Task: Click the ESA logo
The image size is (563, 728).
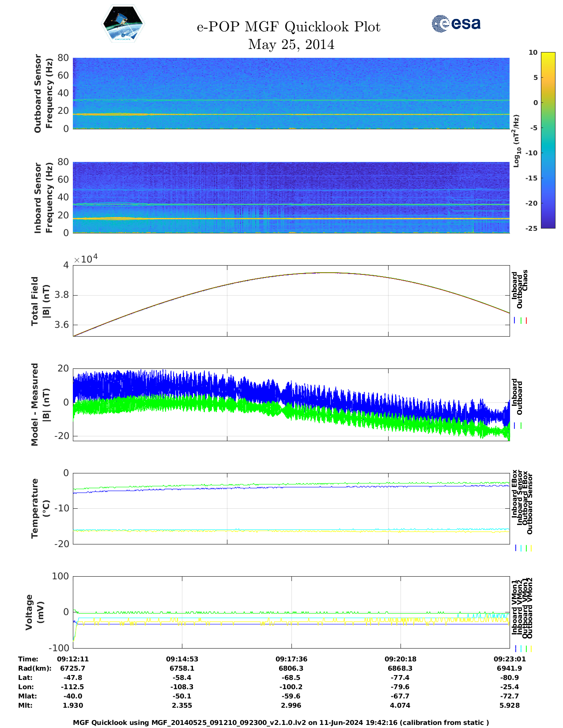Action: [x=456, y=23]
